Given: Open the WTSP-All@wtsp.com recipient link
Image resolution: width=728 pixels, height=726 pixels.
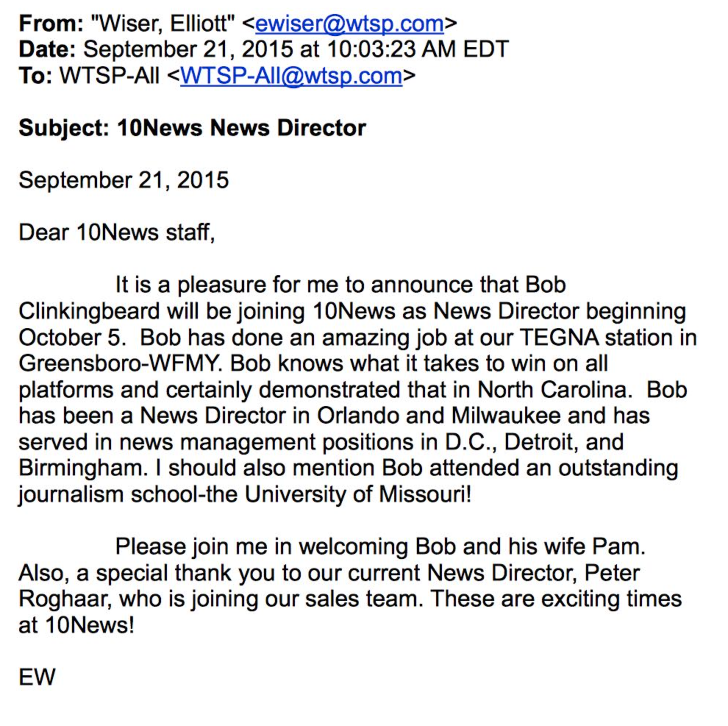Looking at the screenshot, I should tap(291, 76).
